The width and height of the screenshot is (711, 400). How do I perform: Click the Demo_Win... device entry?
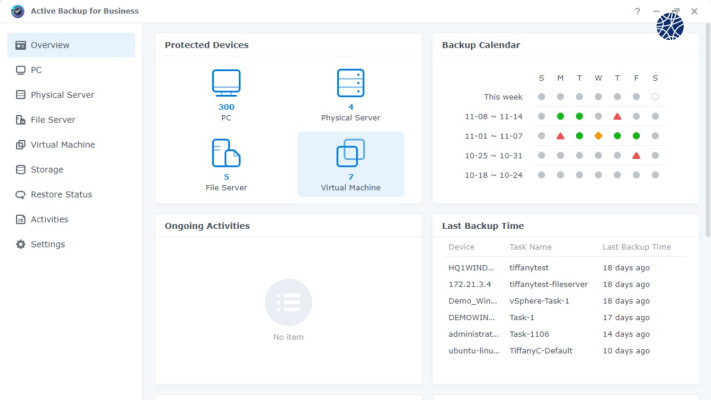point(472,301)
